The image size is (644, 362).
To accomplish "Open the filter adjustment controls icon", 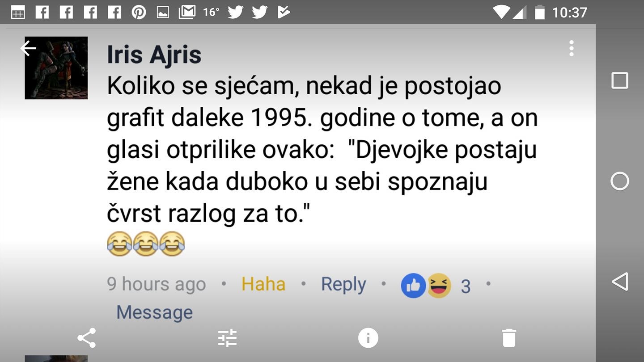I will tap(228, 338).
